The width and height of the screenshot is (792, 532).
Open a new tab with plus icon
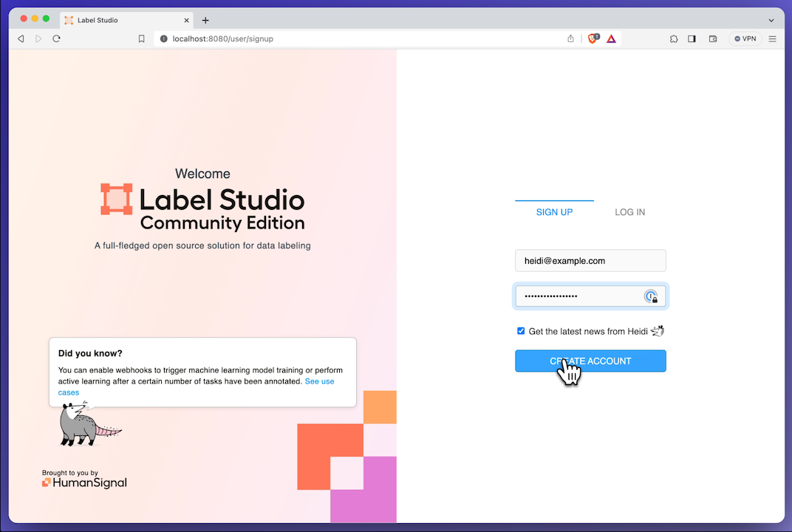point(205,20)
